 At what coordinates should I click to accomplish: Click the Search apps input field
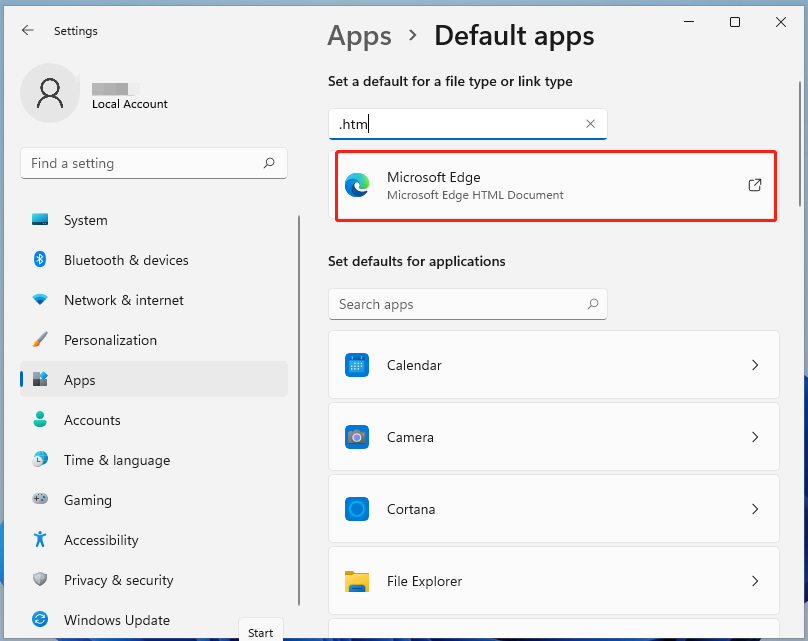tap(468, 304)
